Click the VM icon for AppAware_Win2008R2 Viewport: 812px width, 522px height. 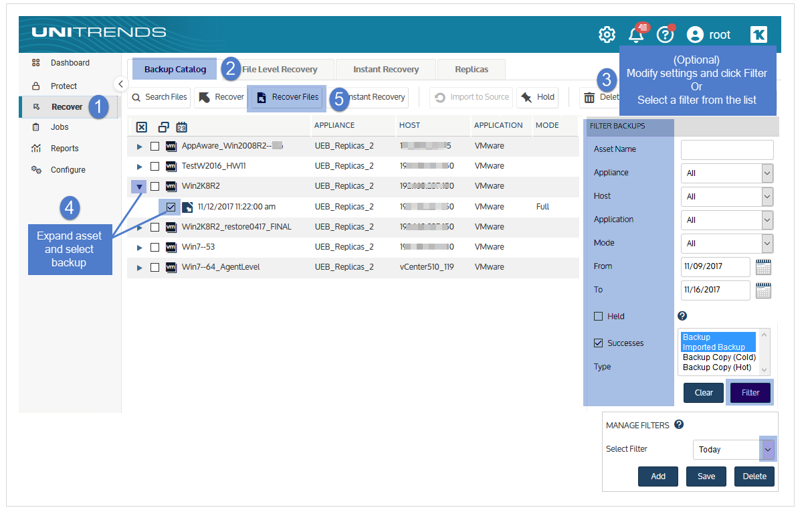(x=171, y=146)
